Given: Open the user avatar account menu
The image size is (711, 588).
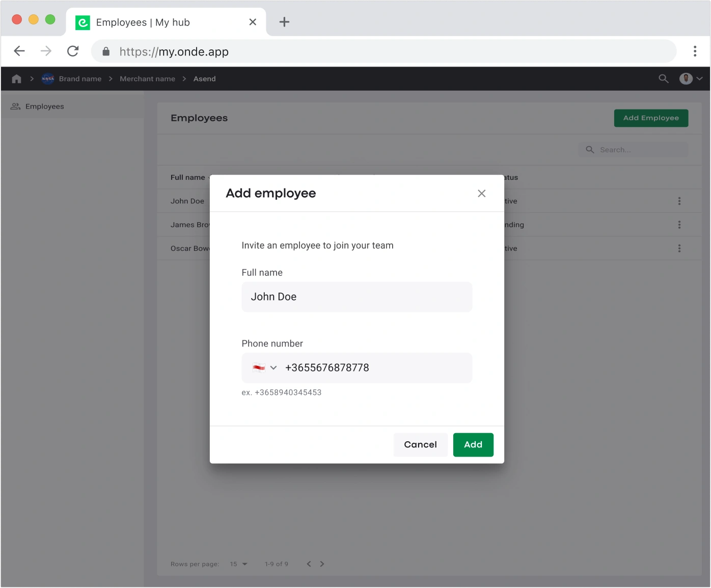Looking at the screenshot, I should 691,79.
